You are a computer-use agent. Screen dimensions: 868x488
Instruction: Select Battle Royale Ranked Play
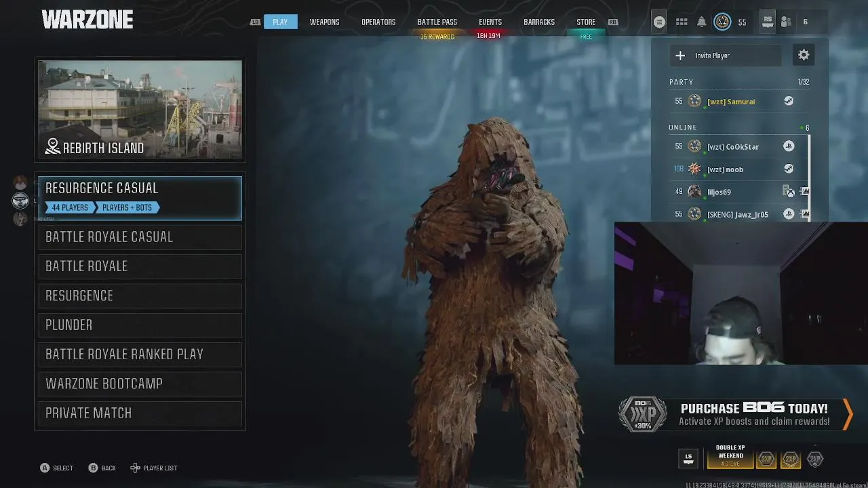pos(140,354)
